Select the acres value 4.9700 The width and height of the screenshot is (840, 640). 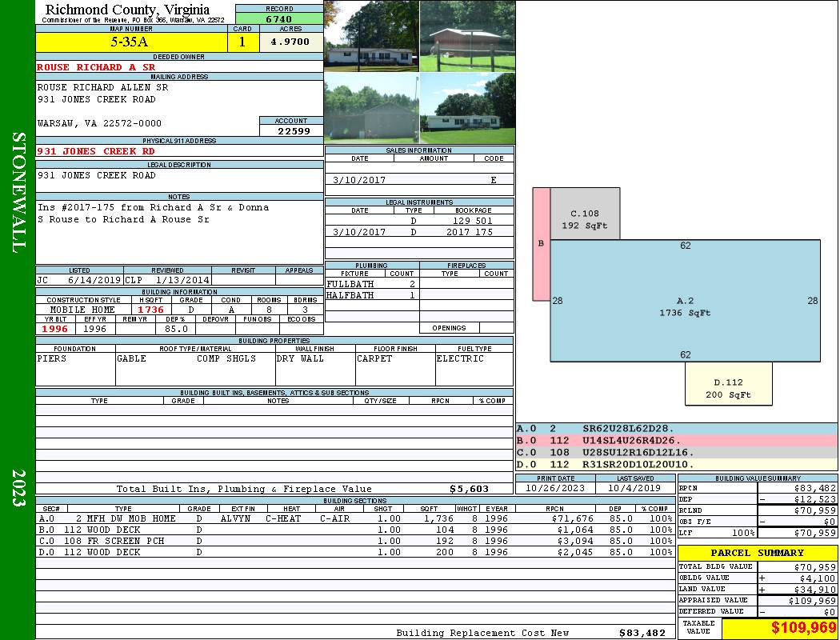[x=290, y=42]
